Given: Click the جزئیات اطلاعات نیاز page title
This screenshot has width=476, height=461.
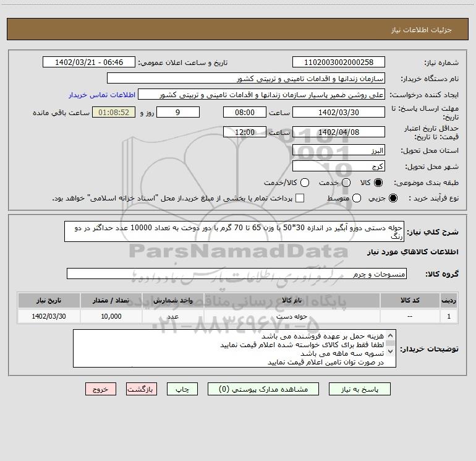Looking at the screenshot, I should tap(422, 30).
